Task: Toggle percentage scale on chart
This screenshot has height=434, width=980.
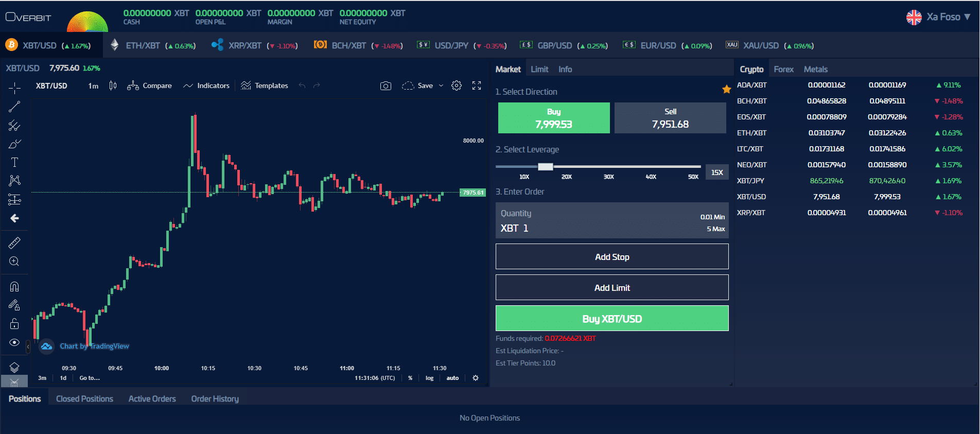Action: 410,378
